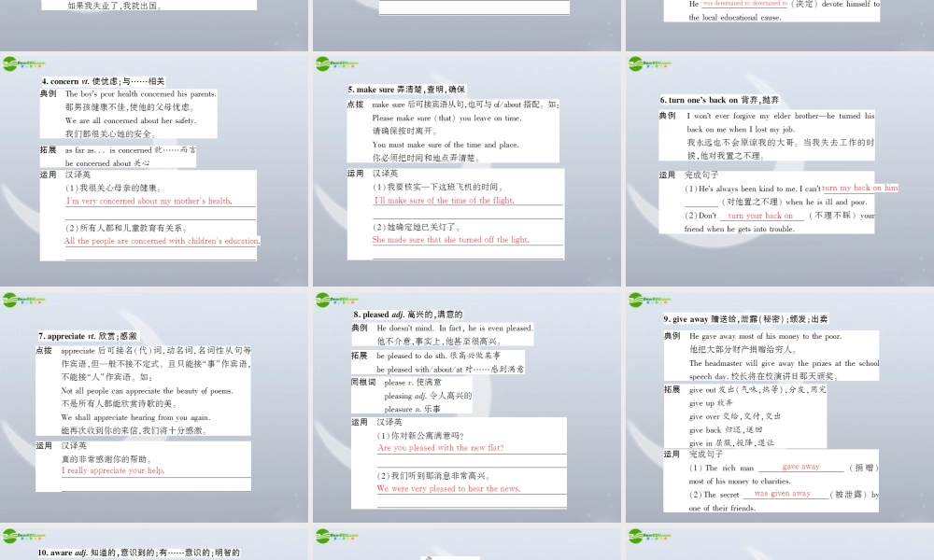The image size is (934, 560).
Task: Click answer 'She made sure that she turned off the light.'
Action: click(451, 240)
